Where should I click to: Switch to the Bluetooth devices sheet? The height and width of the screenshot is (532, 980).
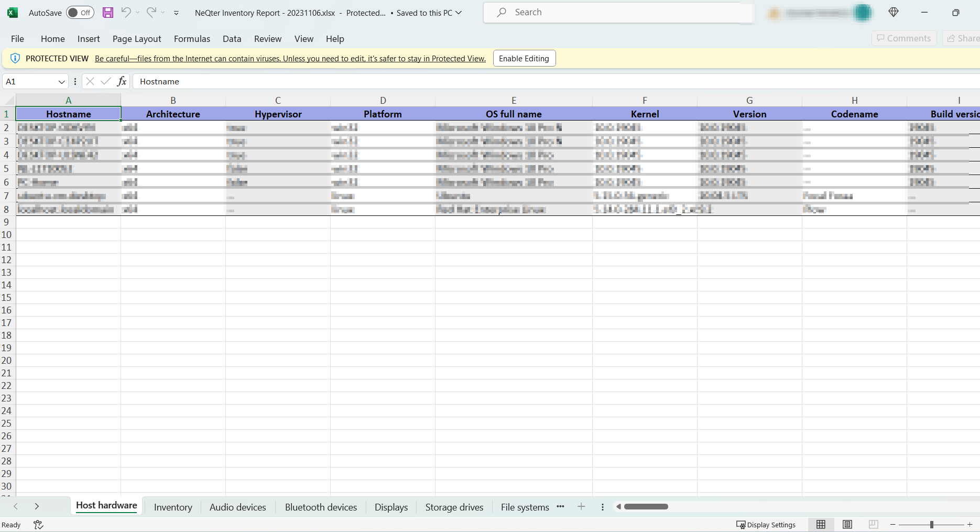click(321, 507)
